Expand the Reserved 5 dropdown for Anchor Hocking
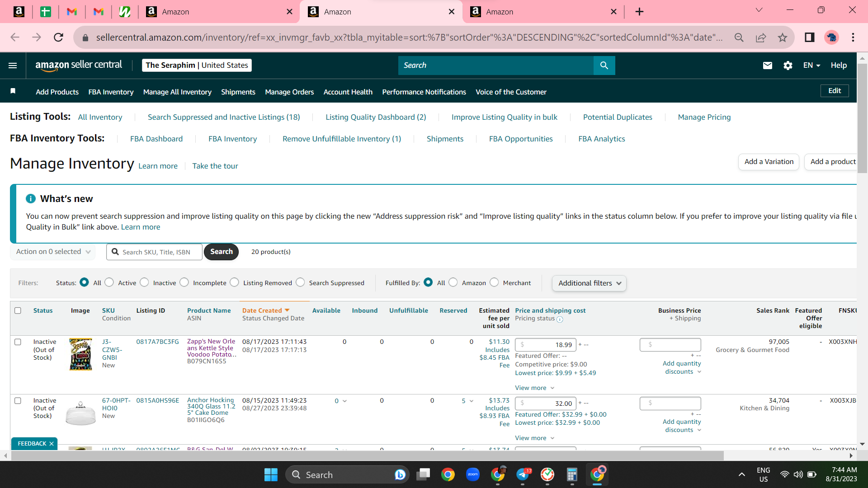 (467, 401)
